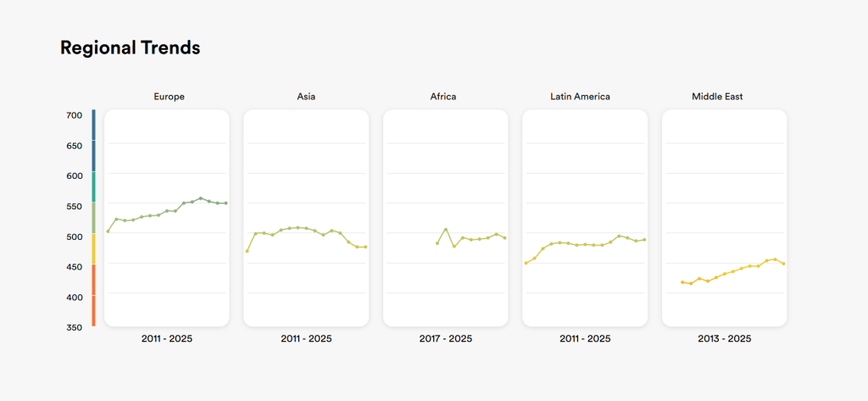Click the Europe chart title label
Viewport: 868px width, 401px height.
[x=169, y=97]
